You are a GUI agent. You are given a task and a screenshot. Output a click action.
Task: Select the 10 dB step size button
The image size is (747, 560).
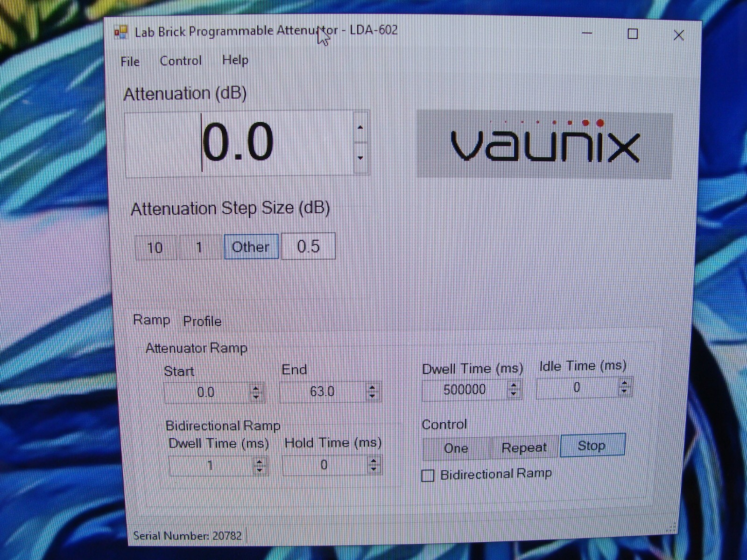tap(155, 247)
